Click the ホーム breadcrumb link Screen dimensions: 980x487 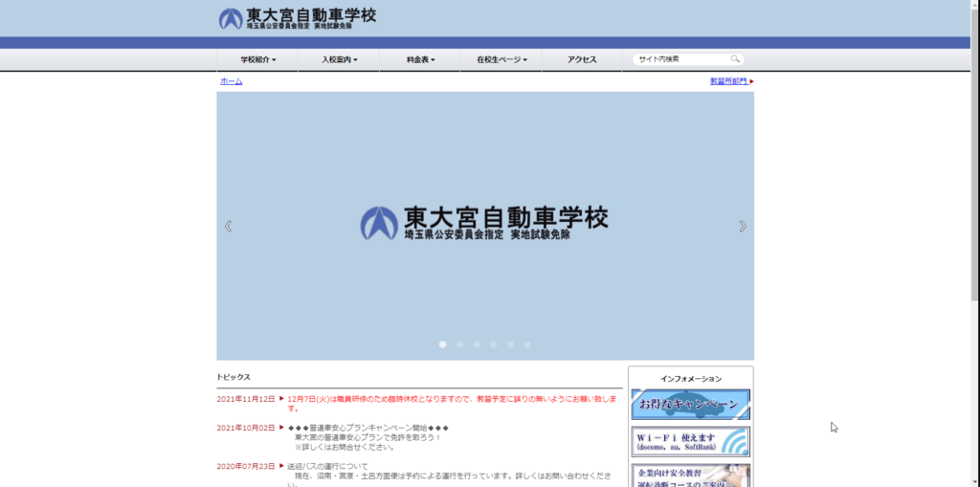tap(232, 81)
